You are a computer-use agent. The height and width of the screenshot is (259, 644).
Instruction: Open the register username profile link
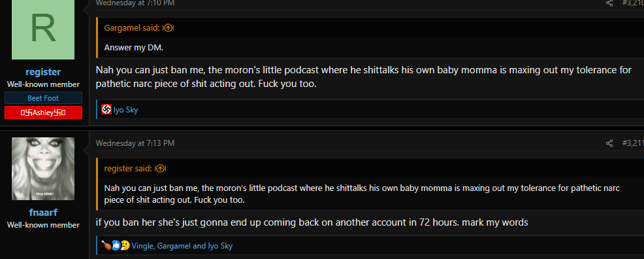tap(43, 72)
